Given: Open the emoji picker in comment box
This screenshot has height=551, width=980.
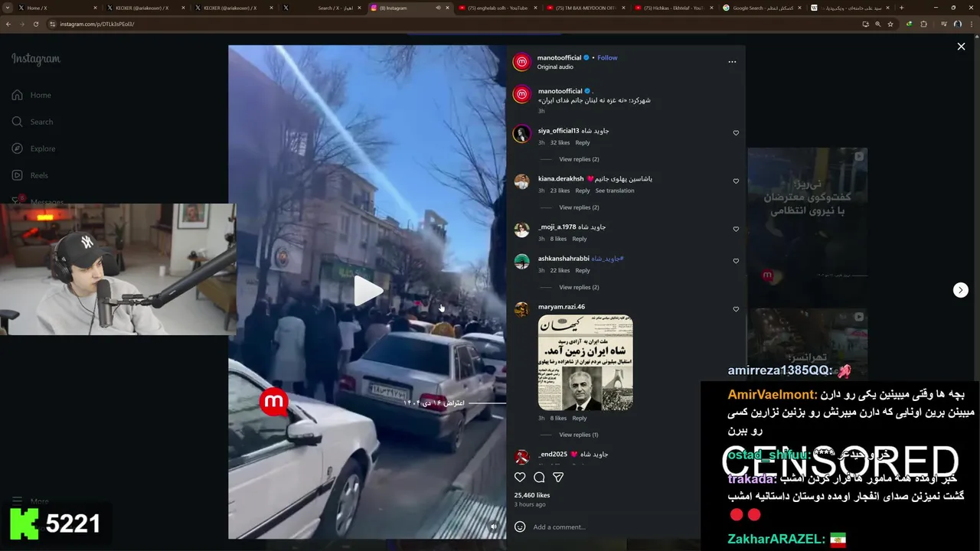Looking at the screenshot, I should 520,527.
